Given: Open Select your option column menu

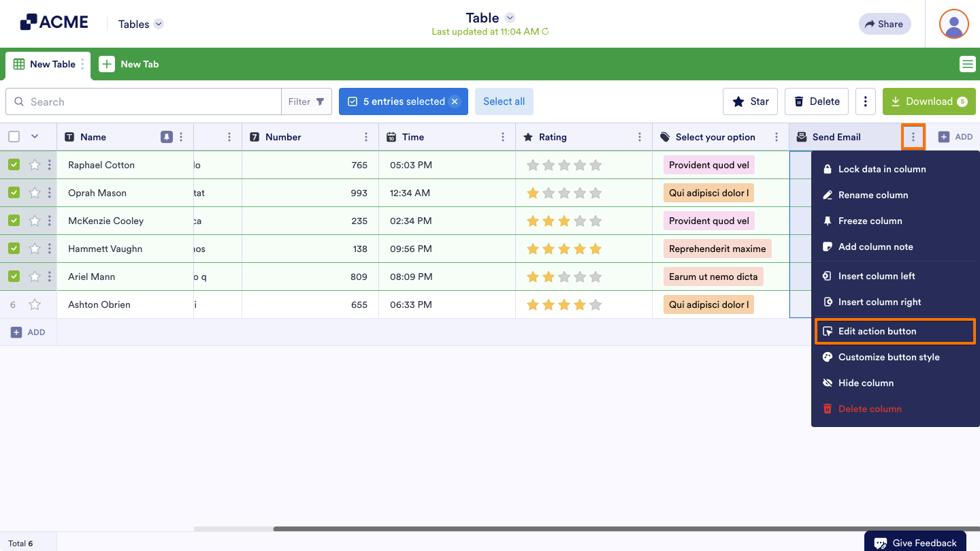Looking at the screenshot, I should click(777, 137).
